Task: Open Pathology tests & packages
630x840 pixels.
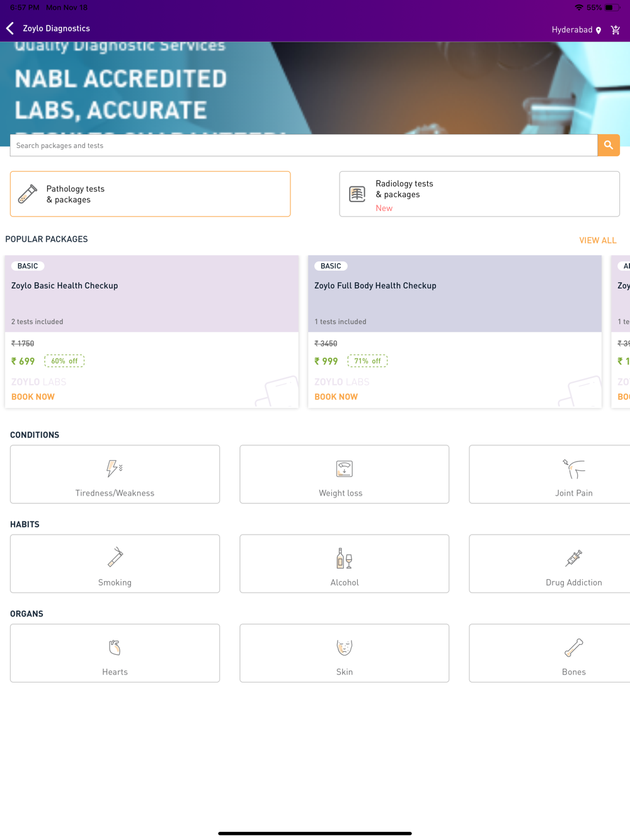Action: (x=150, y=194)
